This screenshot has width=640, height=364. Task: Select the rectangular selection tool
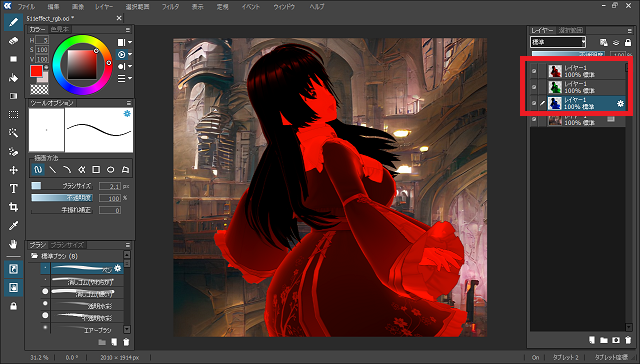[x=13, y=115]
